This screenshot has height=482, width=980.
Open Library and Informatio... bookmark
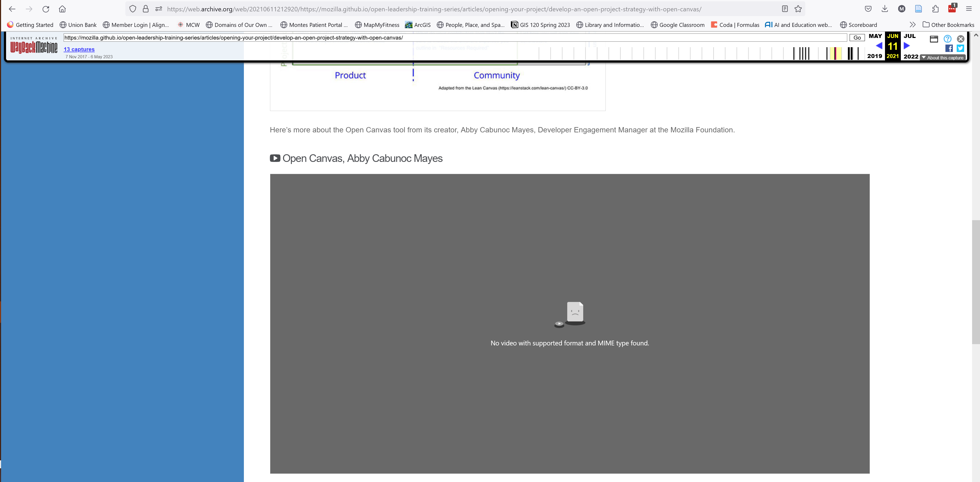point(610,25)
